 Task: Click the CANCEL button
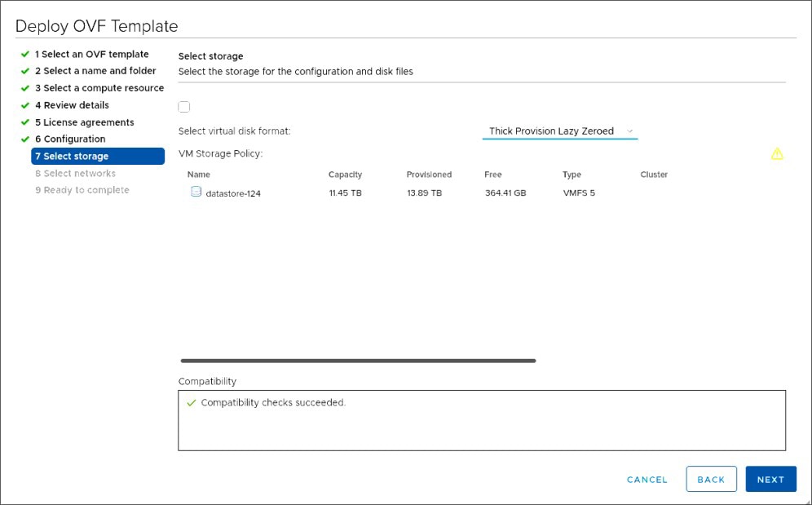[647, 479]
